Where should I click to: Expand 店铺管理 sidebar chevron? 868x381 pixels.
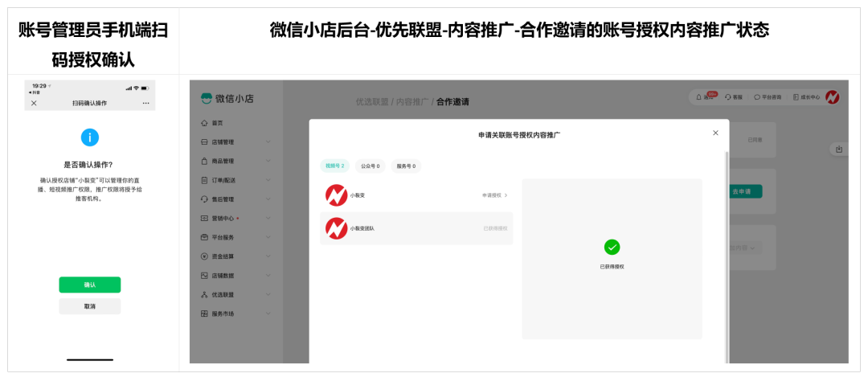coord(268,142)
